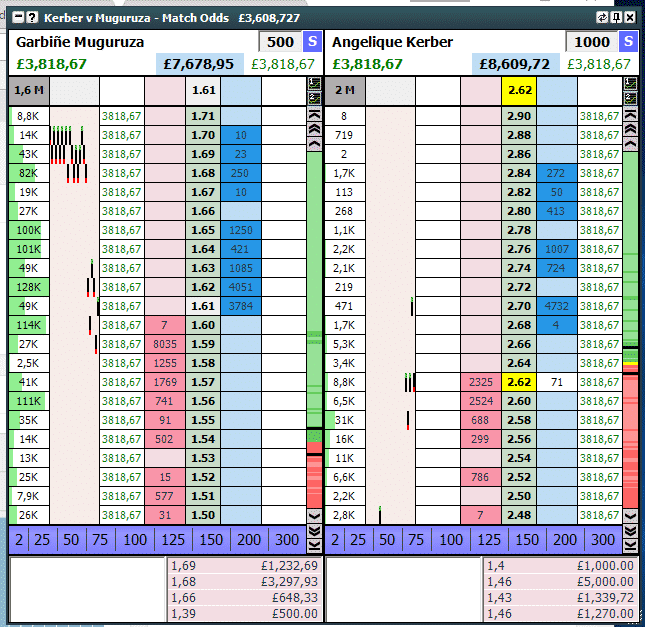Screen dimensions: 645x627
Task: Click the Kerber depth bar scrollbar
Action: point(630,330)
